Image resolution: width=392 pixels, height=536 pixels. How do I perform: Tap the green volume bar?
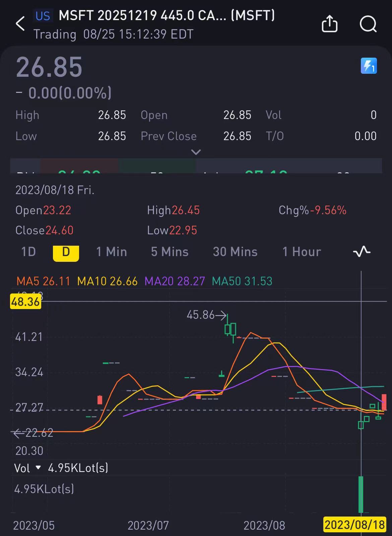click(x=361, y=494)
